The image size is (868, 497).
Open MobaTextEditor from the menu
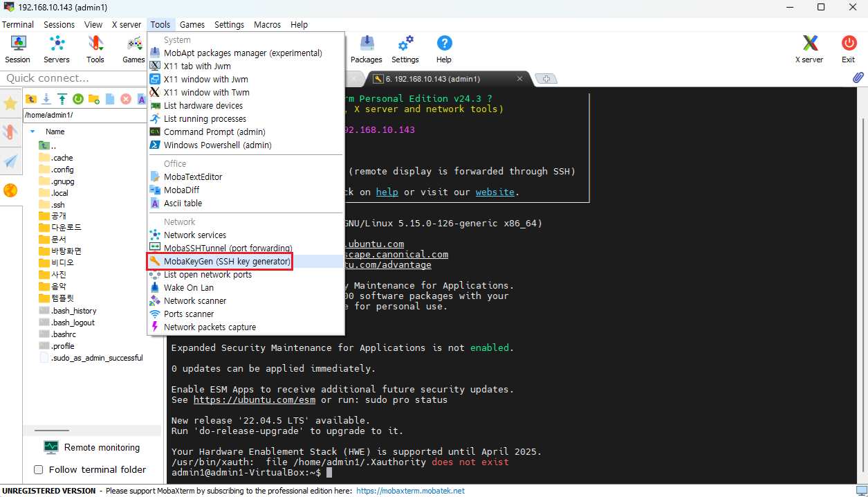246,177
